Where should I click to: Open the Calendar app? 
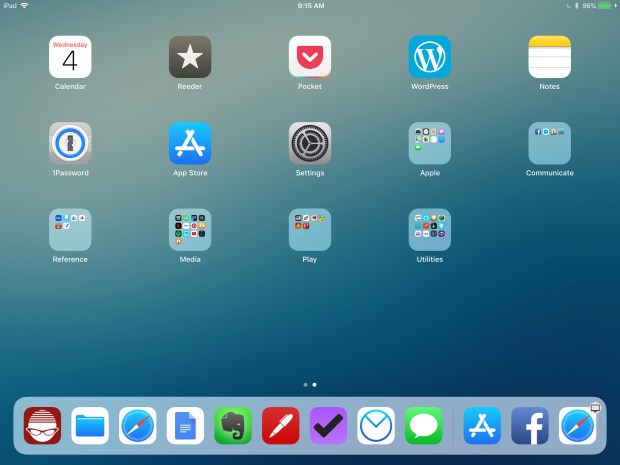(x=70, y=57)
